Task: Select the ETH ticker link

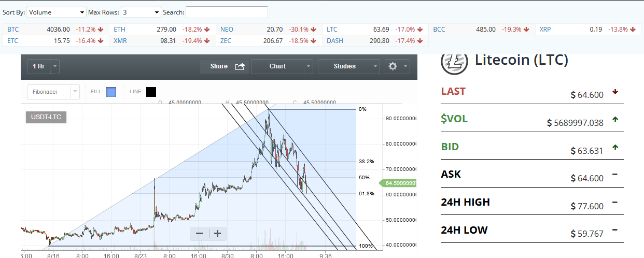Action: click(119, 30)
